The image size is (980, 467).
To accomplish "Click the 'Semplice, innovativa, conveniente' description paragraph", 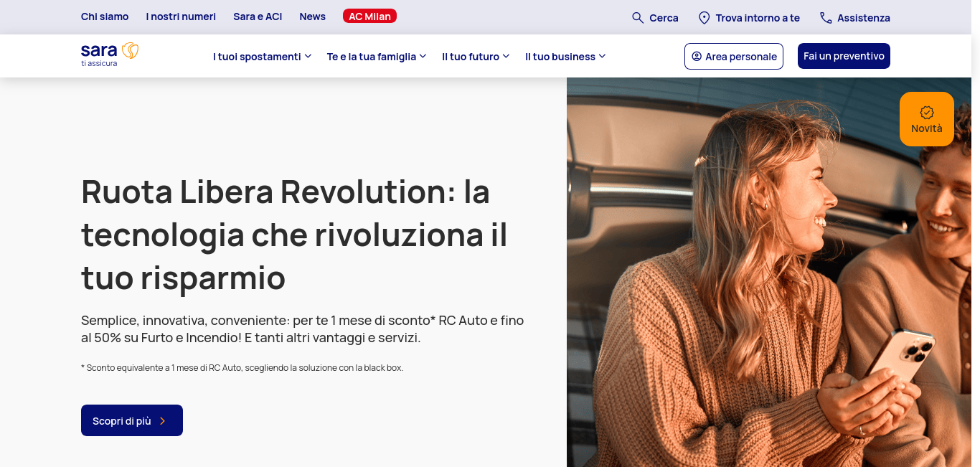I will [x=303, y=329].
